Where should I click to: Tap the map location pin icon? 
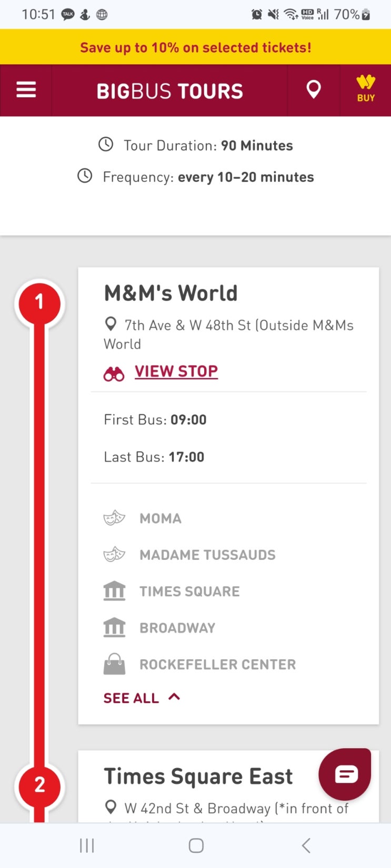click(314, 90)
